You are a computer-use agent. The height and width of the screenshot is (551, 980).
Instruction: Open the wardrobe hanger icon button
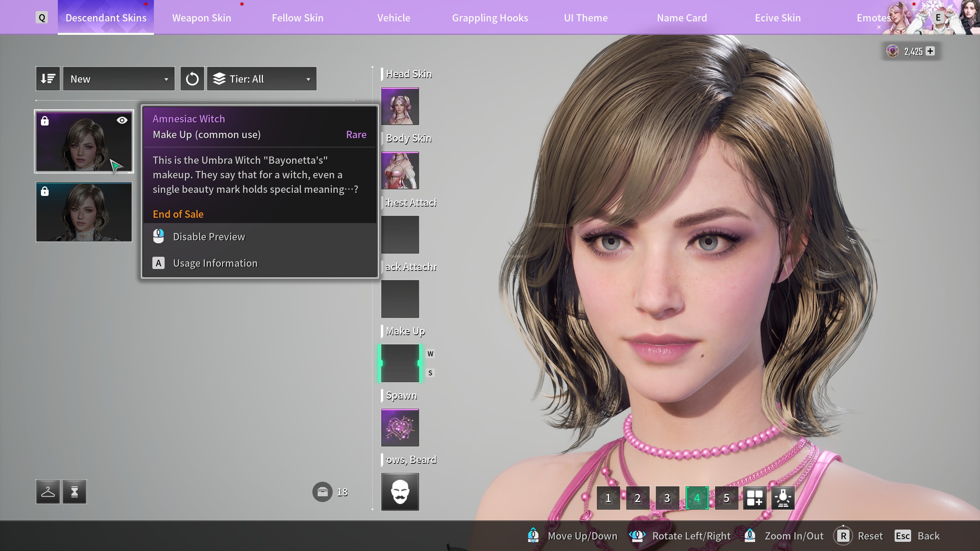[48, 492]
